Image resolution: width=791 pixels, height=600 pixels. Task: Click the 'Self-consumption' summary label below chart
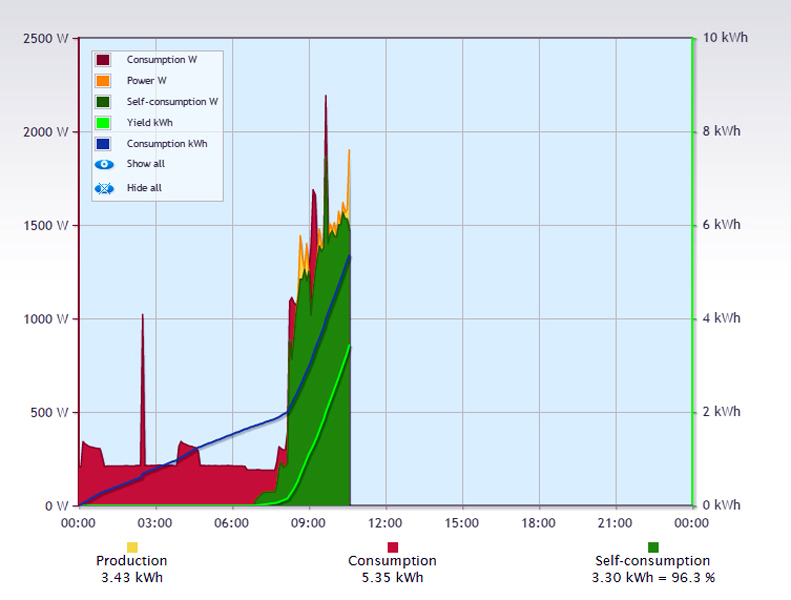[653, 561]
